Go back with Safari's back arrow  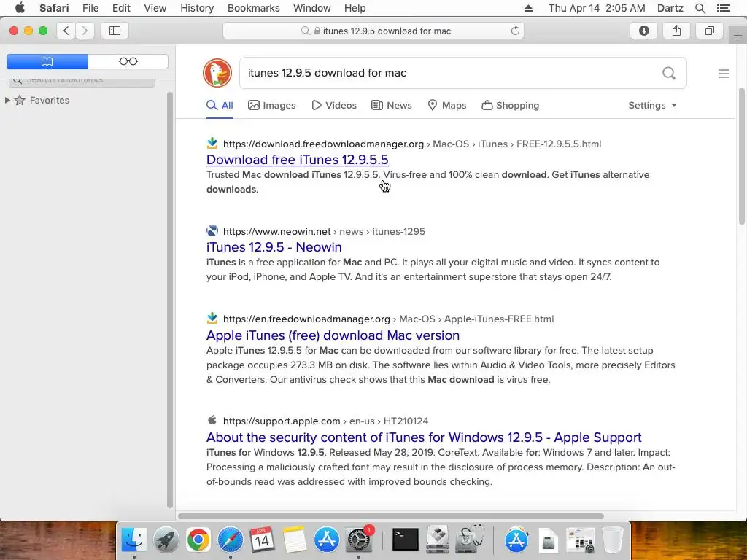click(66, 31)
